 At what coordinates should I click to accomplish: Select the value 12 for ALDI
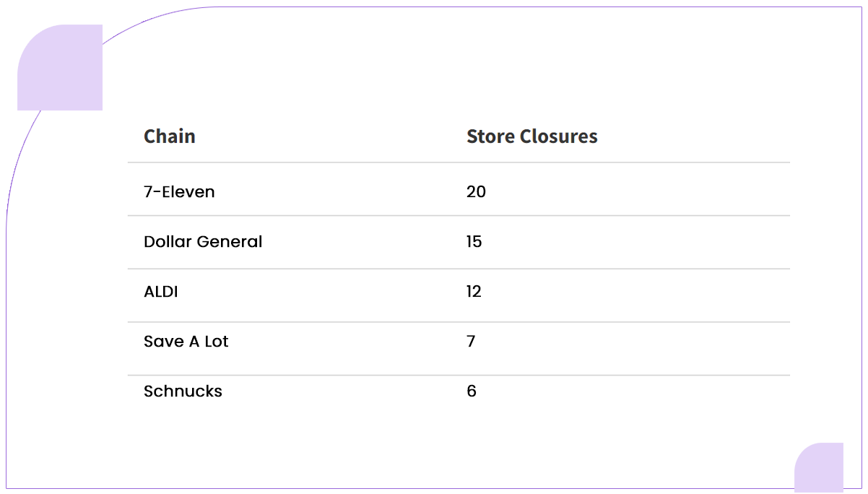474,292
